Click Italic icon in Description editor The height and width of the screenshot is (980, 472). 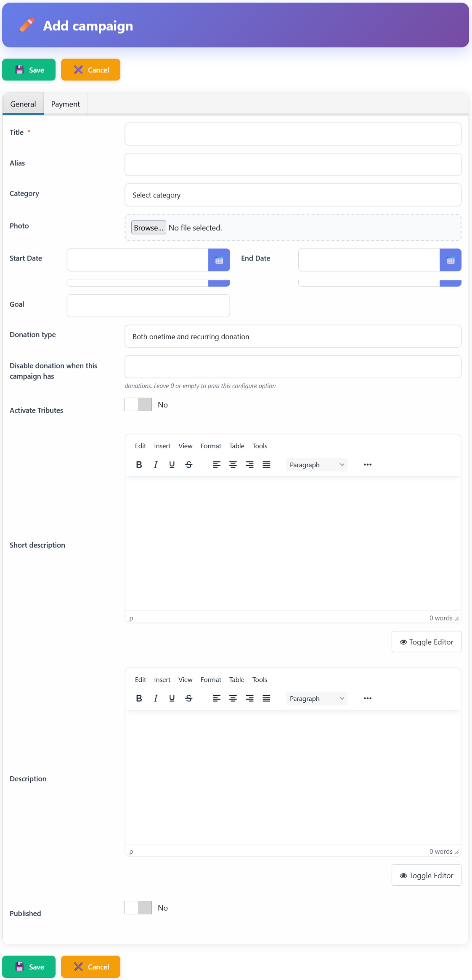[156, 698]
